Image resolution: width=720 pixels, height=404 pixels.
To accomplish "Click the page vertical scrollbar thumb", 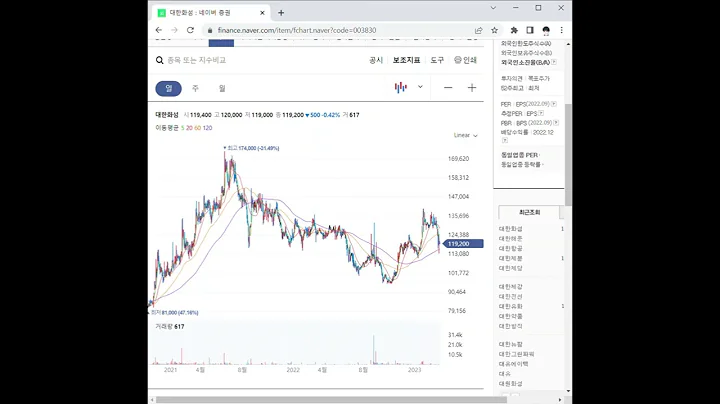I will (x=568, y=155).
